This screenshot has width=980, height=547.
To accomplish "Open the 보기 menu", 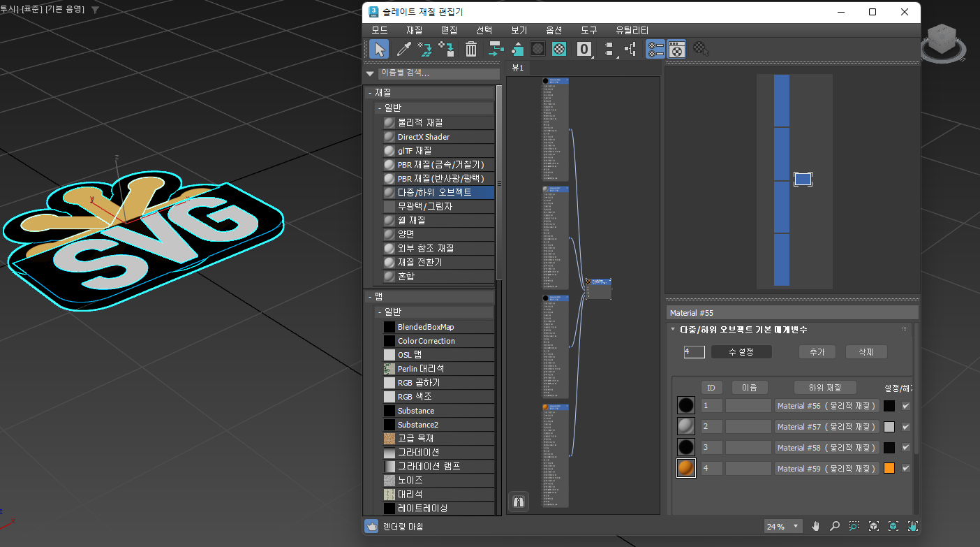I will click(519, 30).
